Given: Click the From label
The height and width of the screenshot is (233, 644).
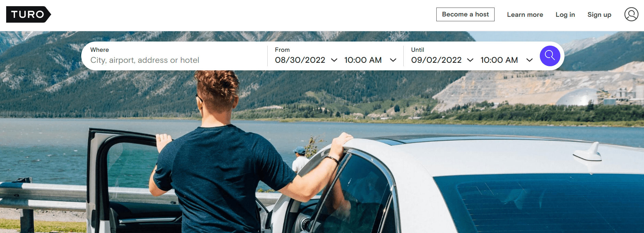Looking at the screenshot, I should pyautogui.click(x=282, y=50).
